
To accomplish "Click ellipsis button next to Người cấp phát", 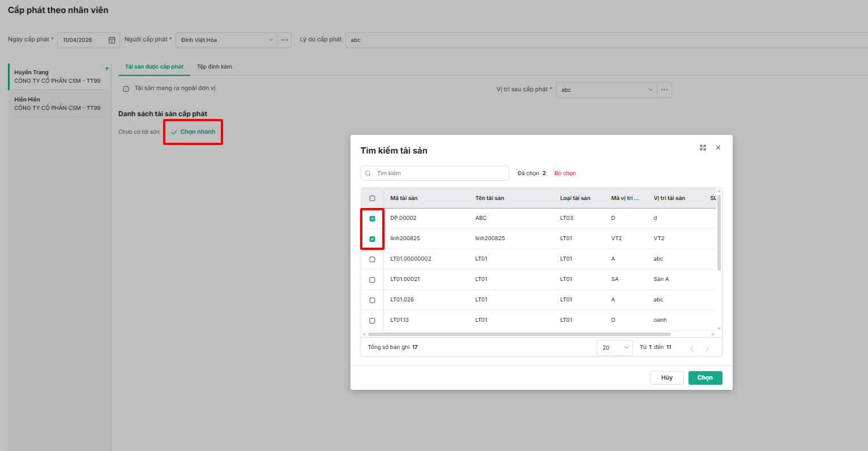I will pos(284,40).
